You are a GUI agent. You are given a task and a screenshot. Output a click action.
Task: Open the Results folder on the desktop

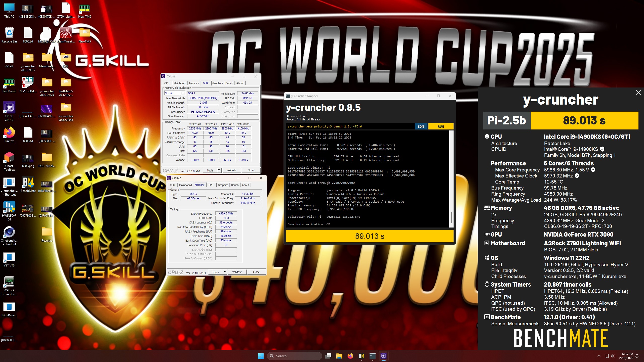[x=47, y=234]
